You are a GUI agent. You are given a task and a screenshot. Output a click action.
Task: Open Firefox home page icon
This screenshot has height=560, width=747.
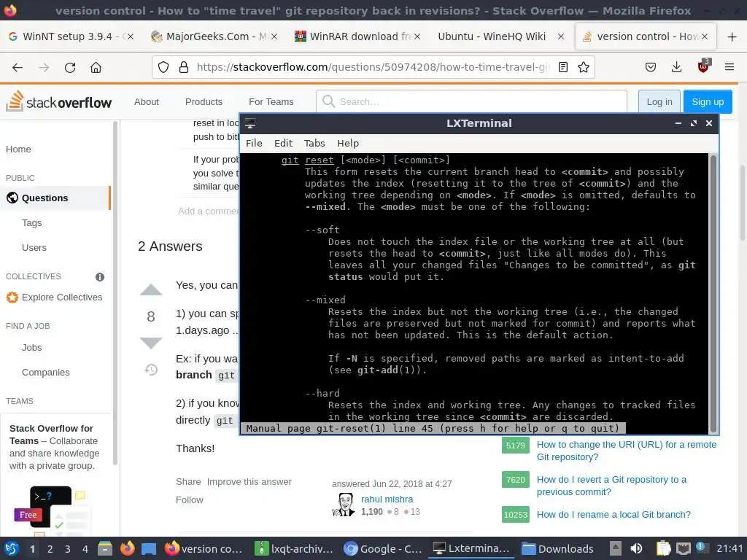[x=96, y=68]
